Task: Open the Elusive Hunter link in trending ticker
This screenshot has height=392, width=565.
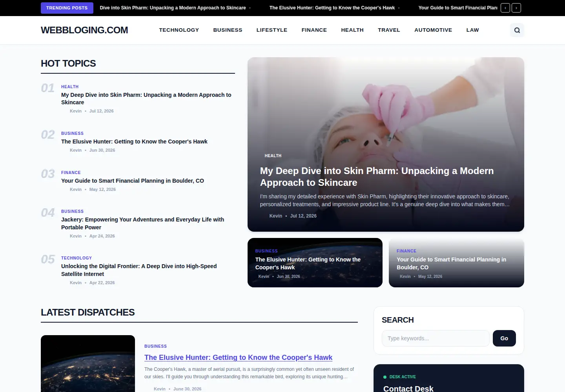Action: pos(332,8)
